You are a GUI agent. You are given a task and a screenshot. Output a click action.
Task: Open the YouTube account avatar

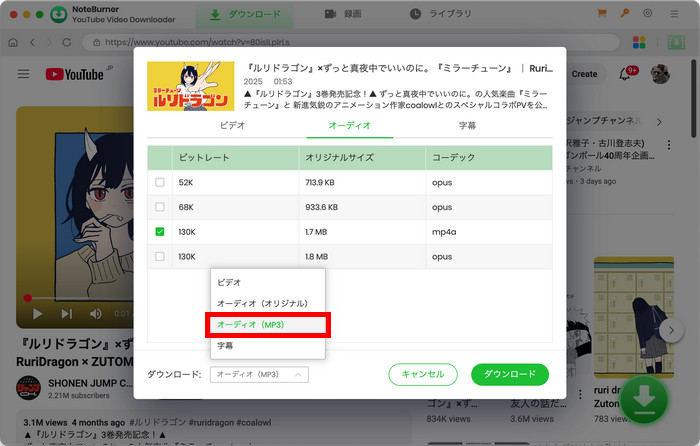pos(660,74)
